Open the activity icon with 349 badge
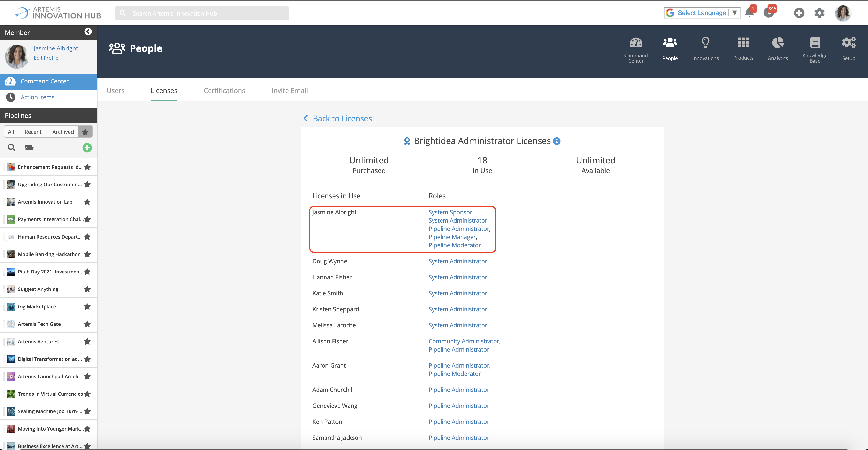Image resolution: width=868 pixels, height=450 pixels. (769, 13)
